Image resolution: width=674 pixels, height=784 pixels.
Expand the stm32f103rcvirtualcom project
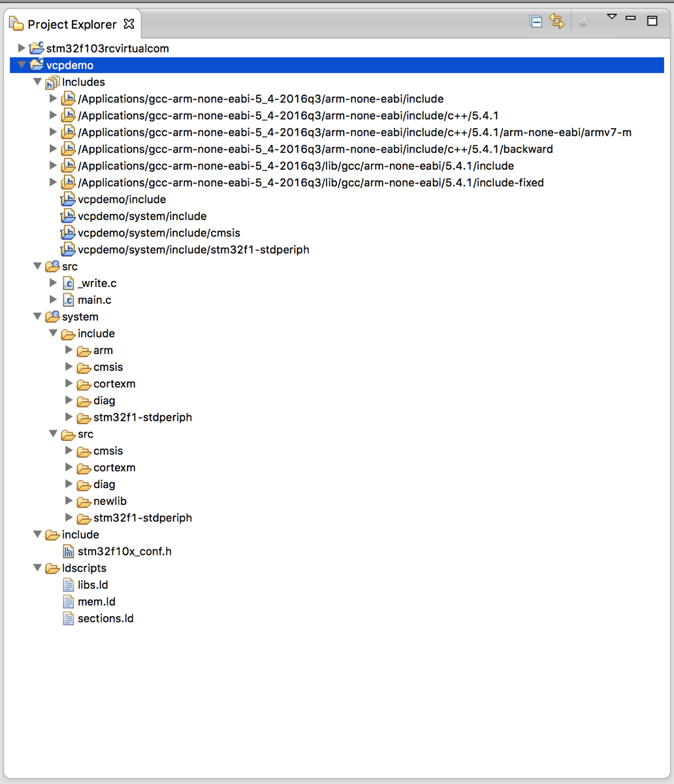22,48
